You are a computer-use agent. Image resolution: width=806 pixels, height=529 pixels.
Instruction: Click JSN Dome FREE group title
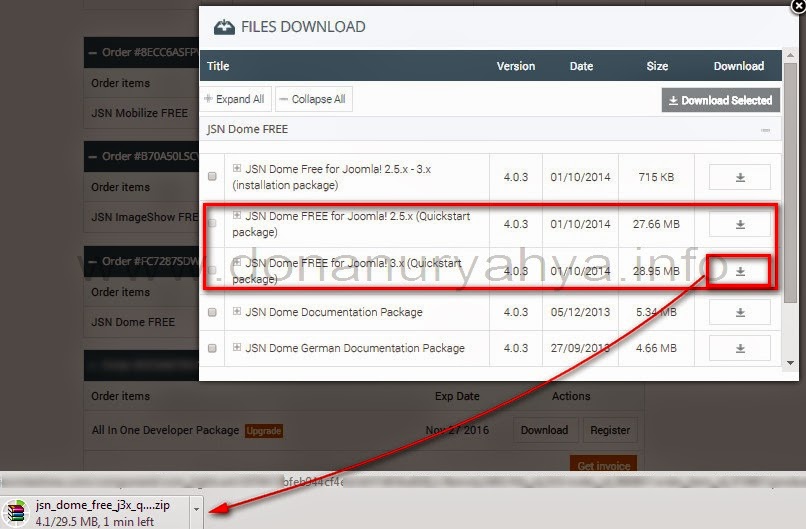pos(247,129)
